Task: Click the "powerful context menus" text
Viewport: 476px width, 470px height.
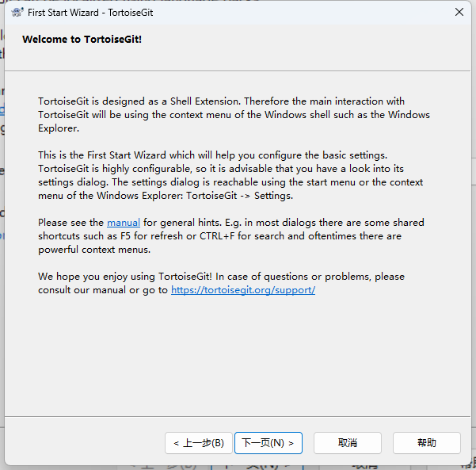Action: (x=94, y=250)
